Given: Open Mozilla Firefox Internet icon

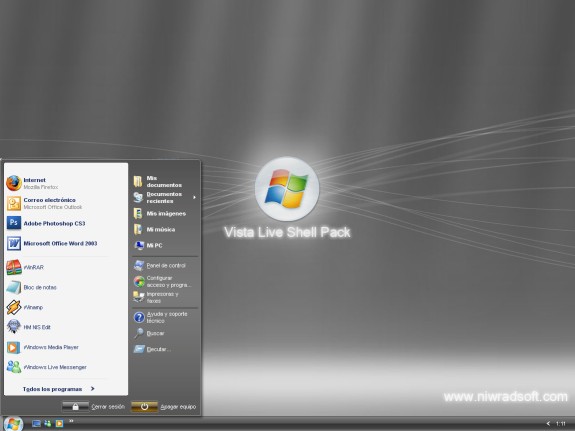Looking at the screenshot, I should coord(14,183).
